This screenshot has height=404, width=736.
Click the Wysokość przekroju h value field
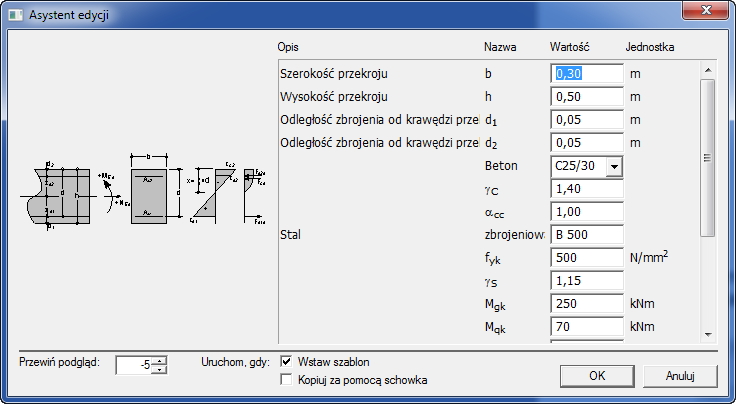[x=586, y=97]
